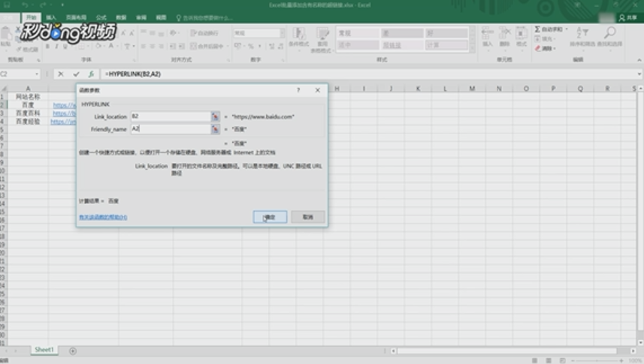This screenshot has width=644, height=364.
Task: Switch to the 审阅 ribbon tab
Action: tap(141, 18)
